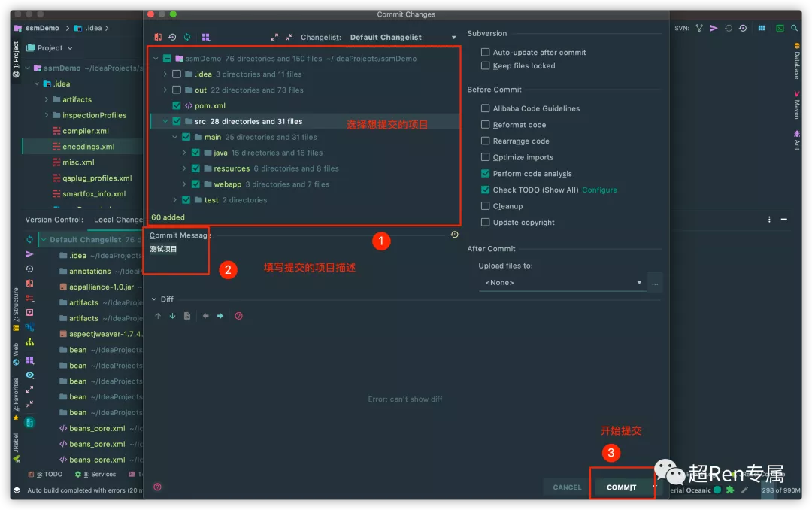
Task: Open the TODO tool window tab
Action: (x=46, y=474)
